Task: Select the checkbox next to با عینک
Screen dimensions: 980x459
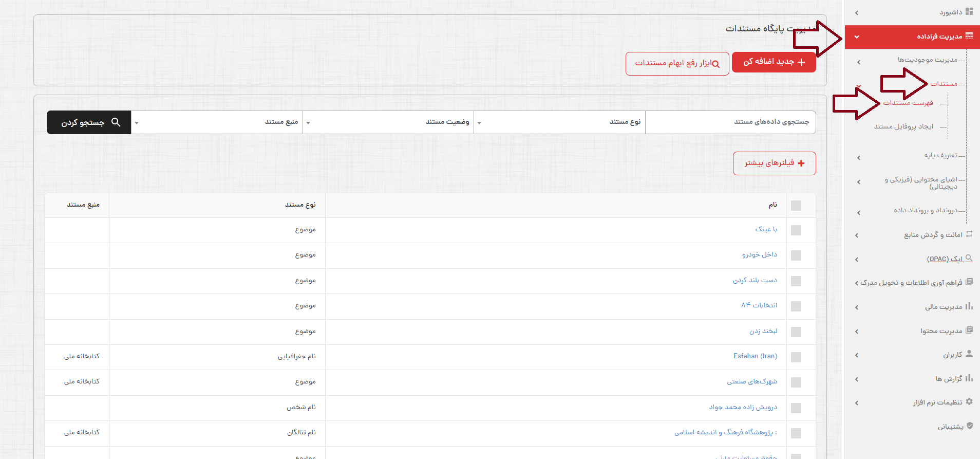Action: point(796,230)
